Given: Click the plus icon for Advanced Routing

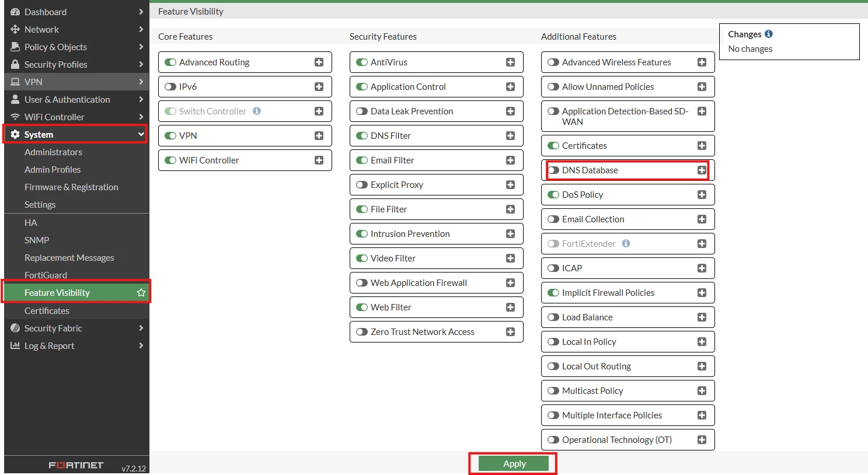Looking at the screenshot, I should (x=319, y=62).
